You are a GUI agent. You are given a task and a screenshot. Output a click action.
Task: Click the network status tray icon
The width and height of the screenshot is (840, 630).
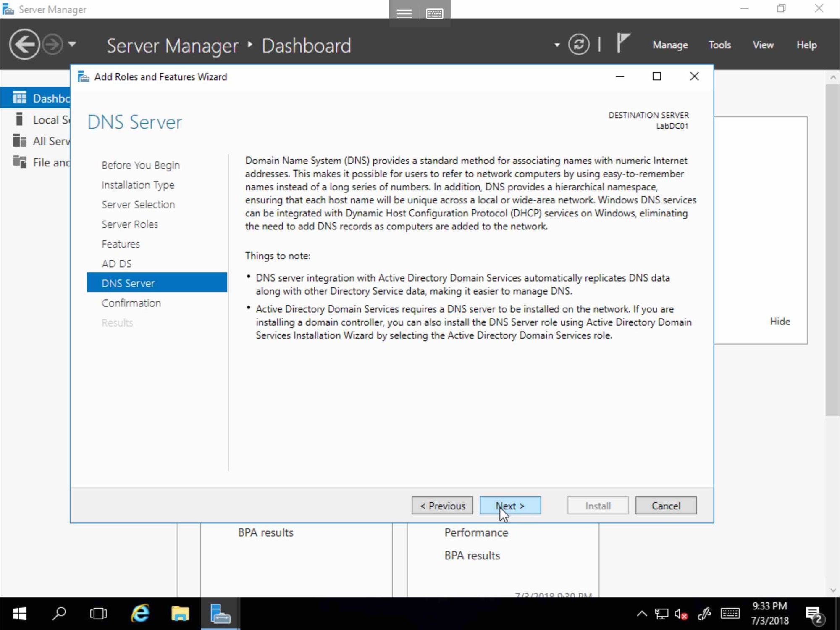click(x=661, y=614)
